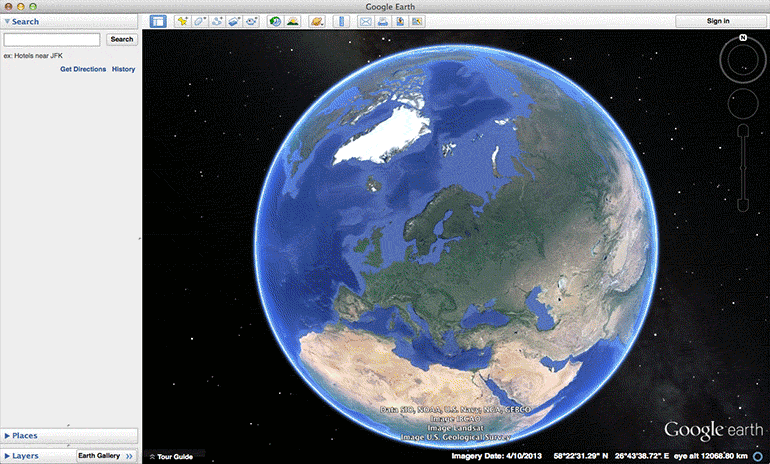This screenshot has width=770, height=464.
Task: Open the ruler measuring tool
Action: click(x=341, y=21)
